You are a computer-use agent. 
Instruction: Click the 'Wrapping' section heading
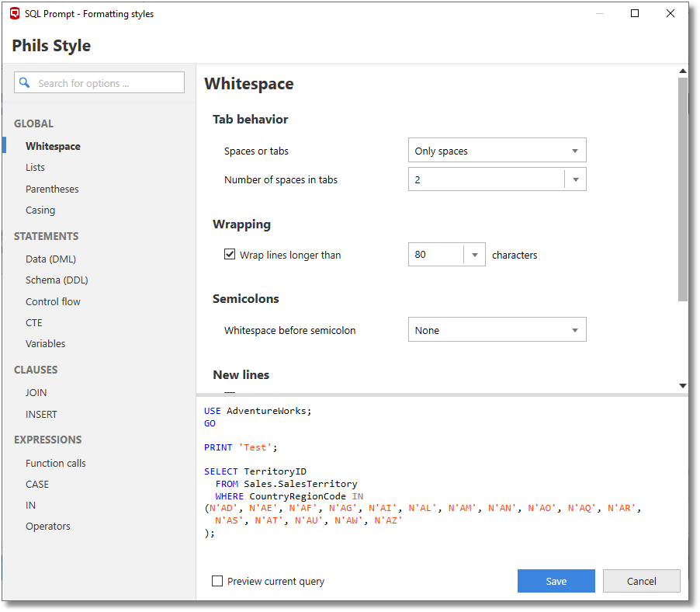pos(241,224)
